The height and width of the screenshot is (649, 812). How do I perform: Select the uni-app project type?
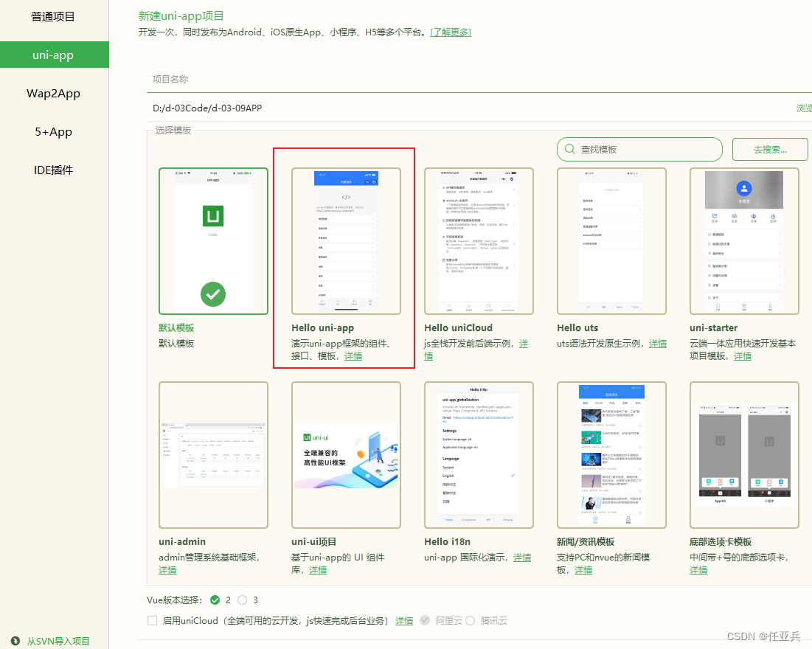(x=54, y=55)
